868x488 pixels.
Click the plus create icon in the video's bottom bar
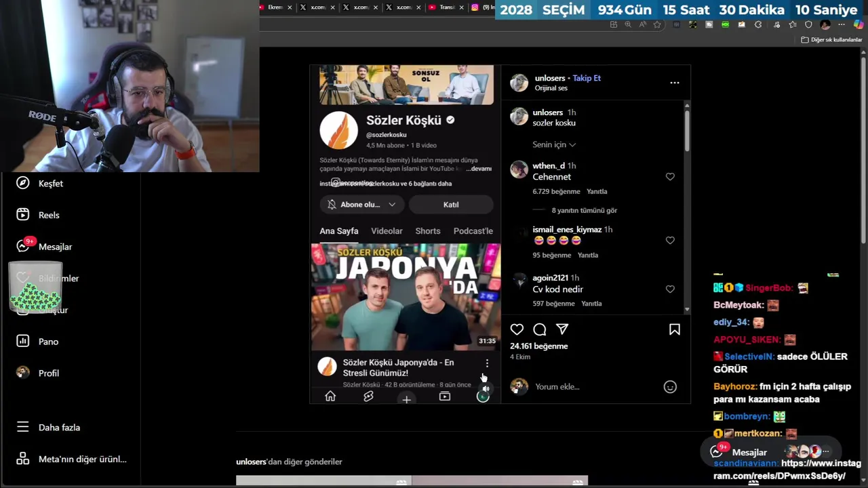coord(406,399)
